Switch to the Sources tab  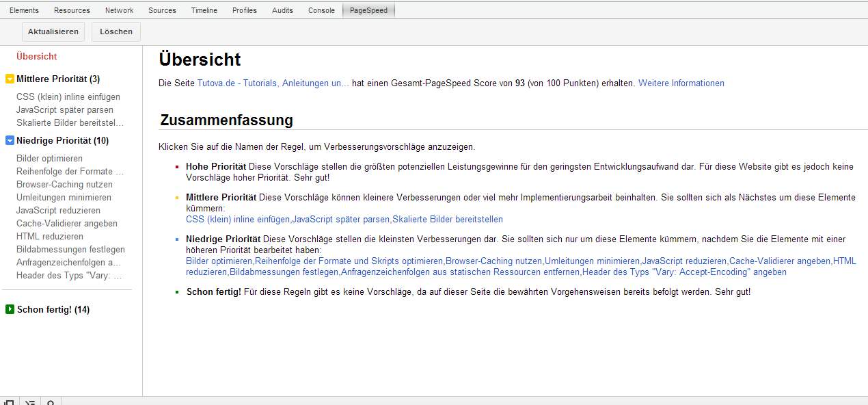coord(162,10)
